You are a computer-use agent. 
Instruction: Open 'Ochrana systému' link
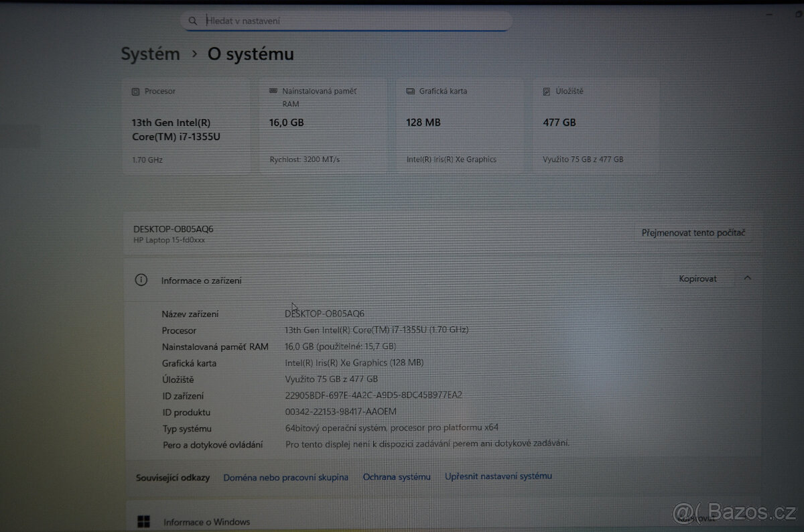(397, 477)
